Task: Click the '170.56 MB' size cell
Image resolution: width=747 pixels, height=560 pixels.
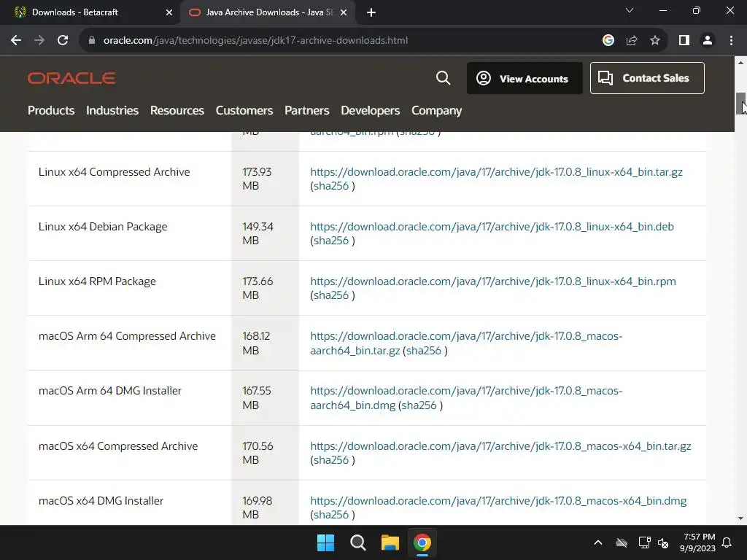Action: [265, 453]
